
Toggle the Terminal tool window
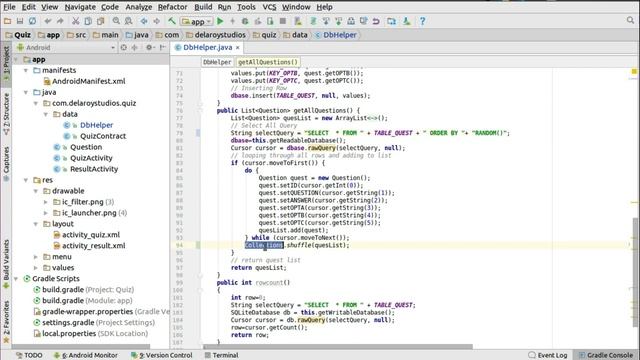point(221,355)
